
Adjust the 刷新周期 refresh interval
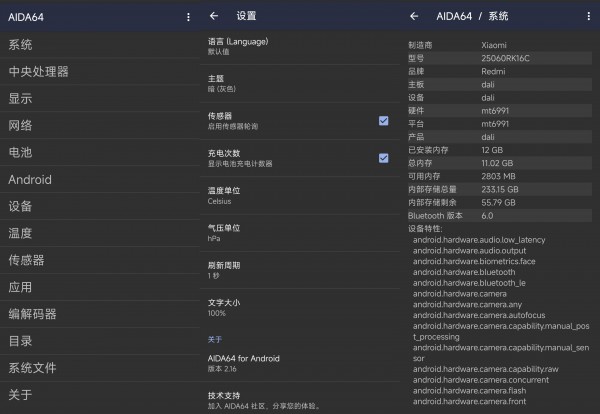pyautogui.click(x=300, y=270)
